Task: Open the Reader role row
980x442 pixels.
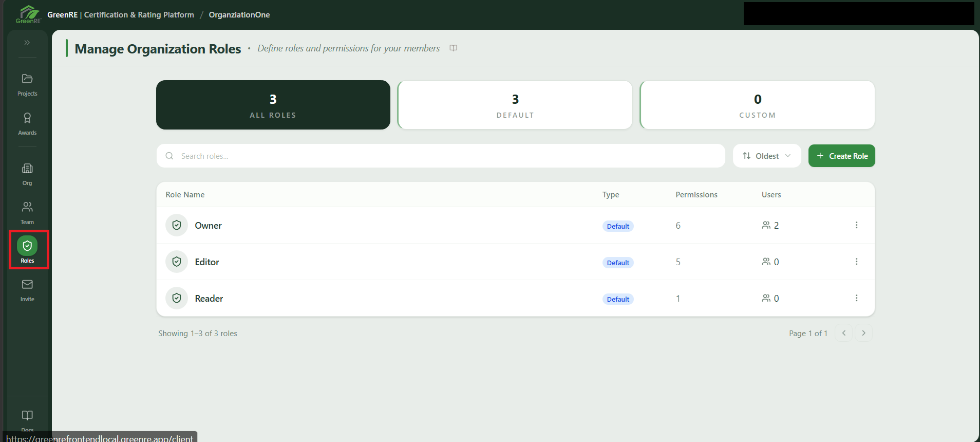Action: (x=516, y=298)
